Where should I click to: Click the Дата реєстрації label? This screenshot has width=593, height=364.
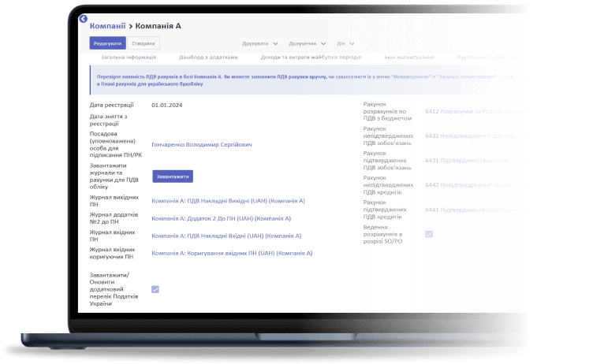[x=111, y=105]
